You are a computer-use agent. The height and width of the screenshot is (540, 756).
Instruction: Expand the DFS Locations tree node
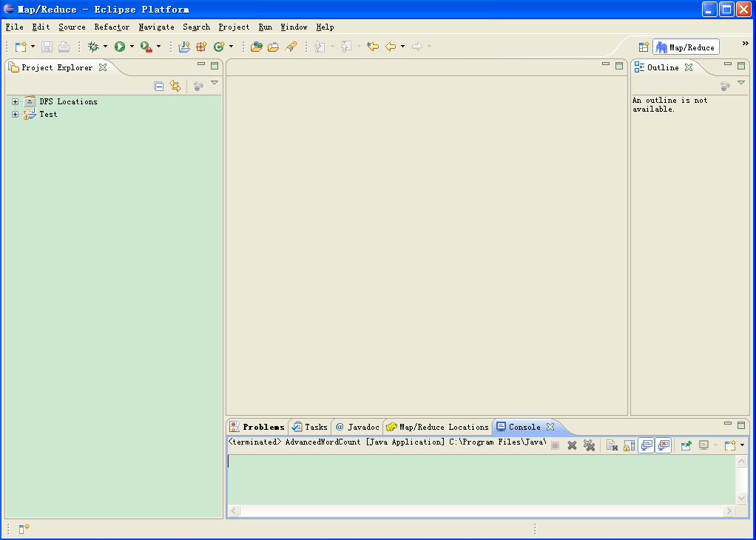tap(15, 102)
